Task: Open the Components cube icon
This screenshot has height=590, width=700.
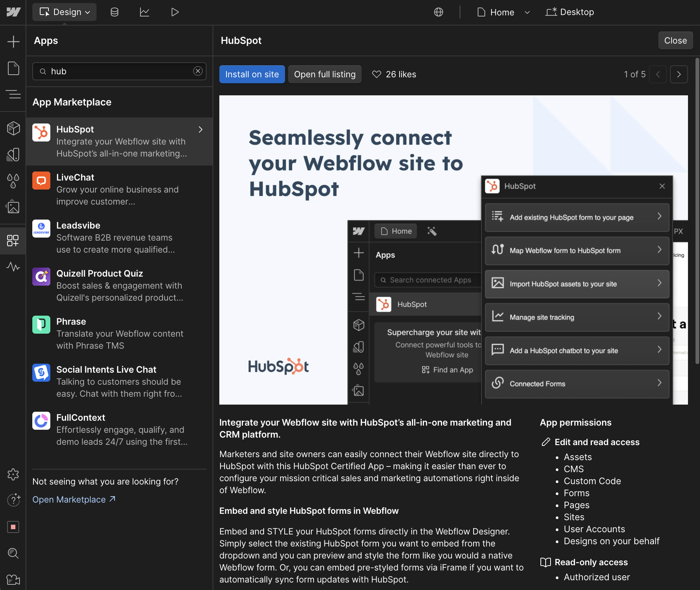Action: point(13,128)
